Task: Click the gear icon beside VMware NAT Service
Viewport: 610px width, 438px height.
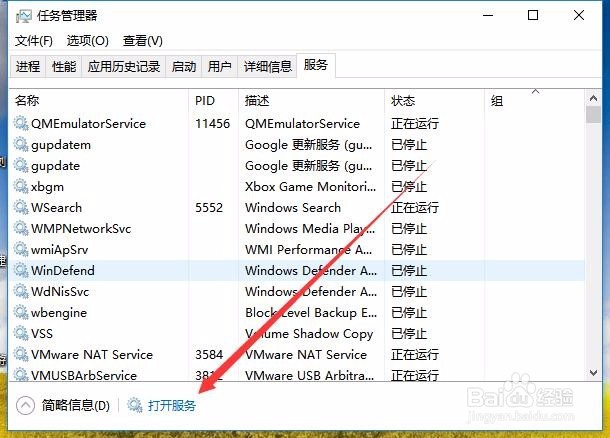Action: [x=21, y=354]
